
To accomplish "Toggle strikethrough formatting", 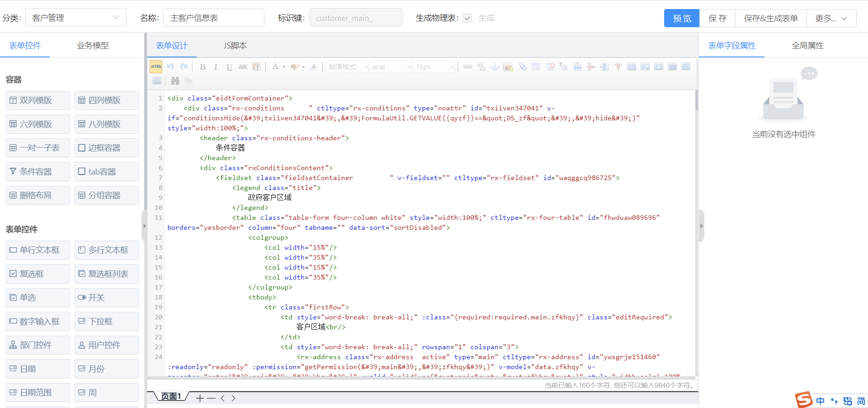I will point(243,66).
